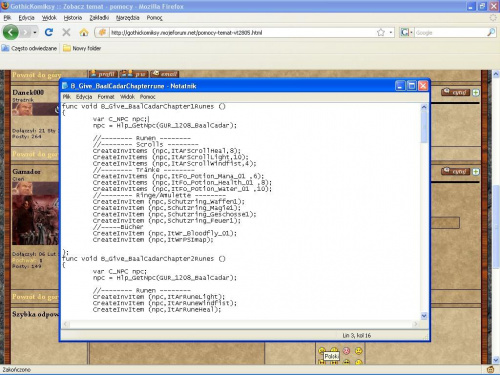The width and height of the screenshot is (500, 375).
Task: Click Powrót do góry under Gamador post
Action: coord(35,296)
